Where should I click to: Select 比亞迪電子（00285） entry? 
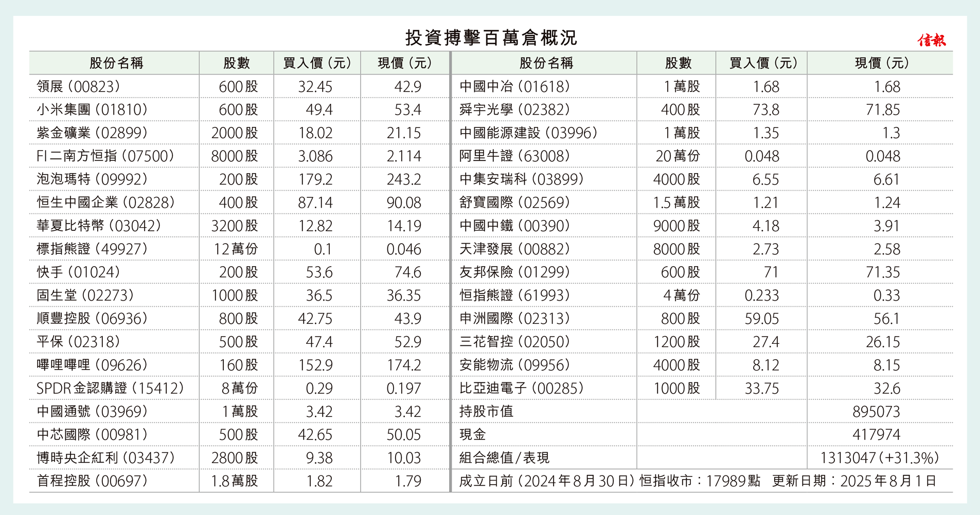pyautogui.click(x=522, y=388)
